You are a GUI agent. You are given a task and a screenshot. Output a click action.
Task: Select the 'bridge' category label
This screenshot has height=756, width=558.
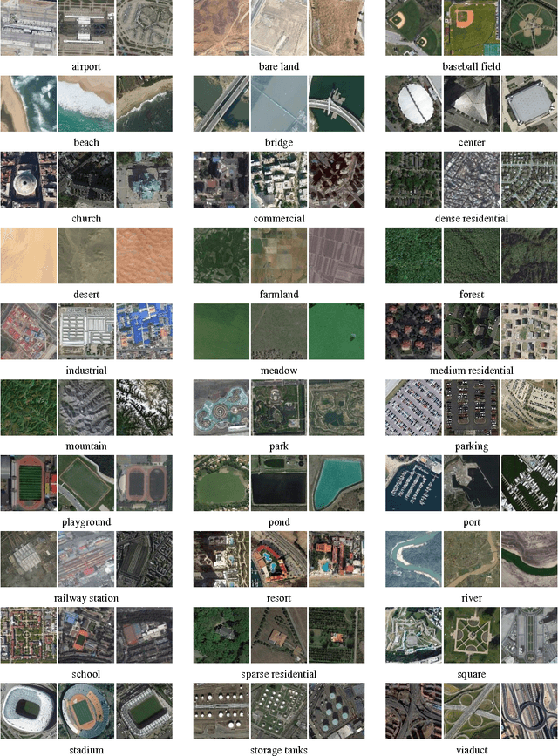[x=279, y=143]
